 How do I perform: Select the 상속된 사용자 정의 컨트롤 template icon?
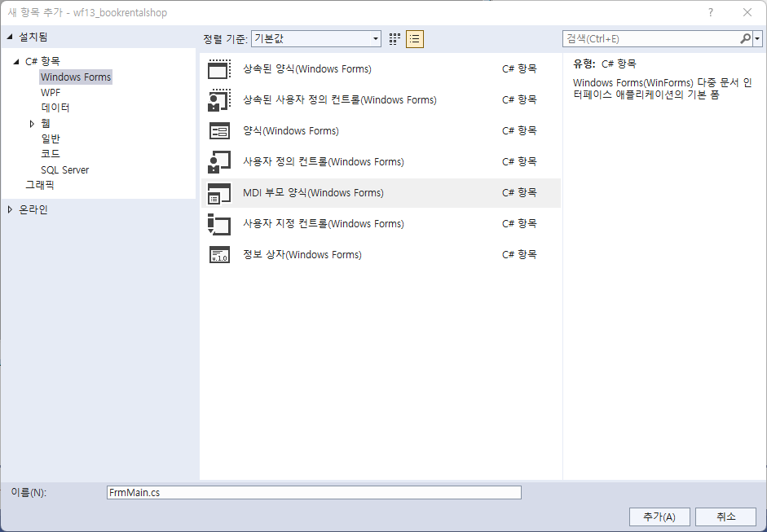pyautogui.click(x=219, y=99)
